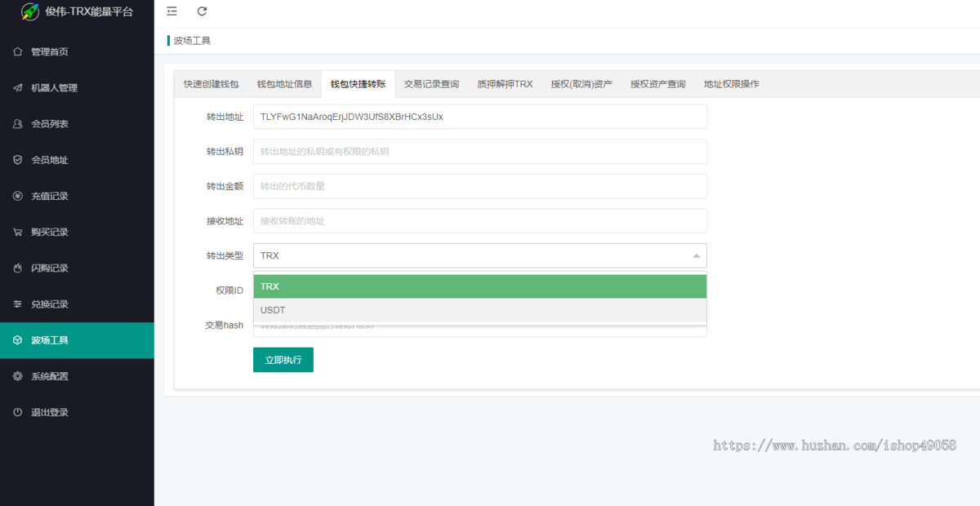Click the 波场工具 page heading
The width and height of the screenshot is (980, 506).
point(192,41)
